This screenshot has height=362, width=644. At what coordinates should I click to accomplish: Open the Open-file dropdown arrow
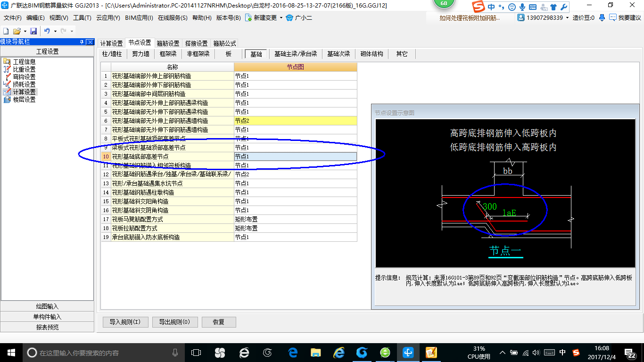click(25, 31)
